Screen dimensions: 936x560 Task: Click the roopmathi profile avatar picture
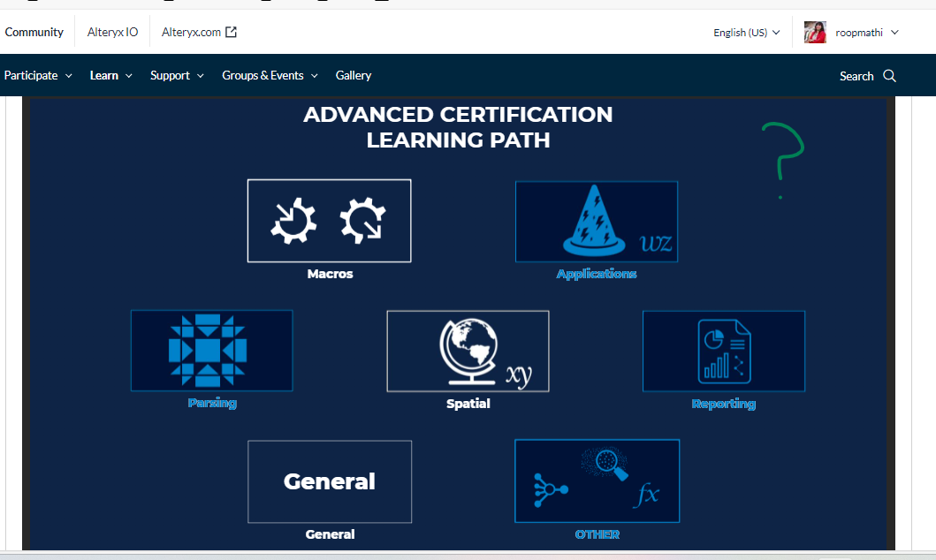coord(814,32)
